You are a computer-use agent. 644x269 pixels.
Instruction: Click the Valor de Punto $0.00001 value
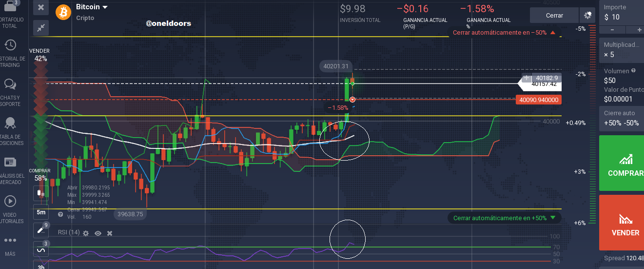tap(618, 99)
